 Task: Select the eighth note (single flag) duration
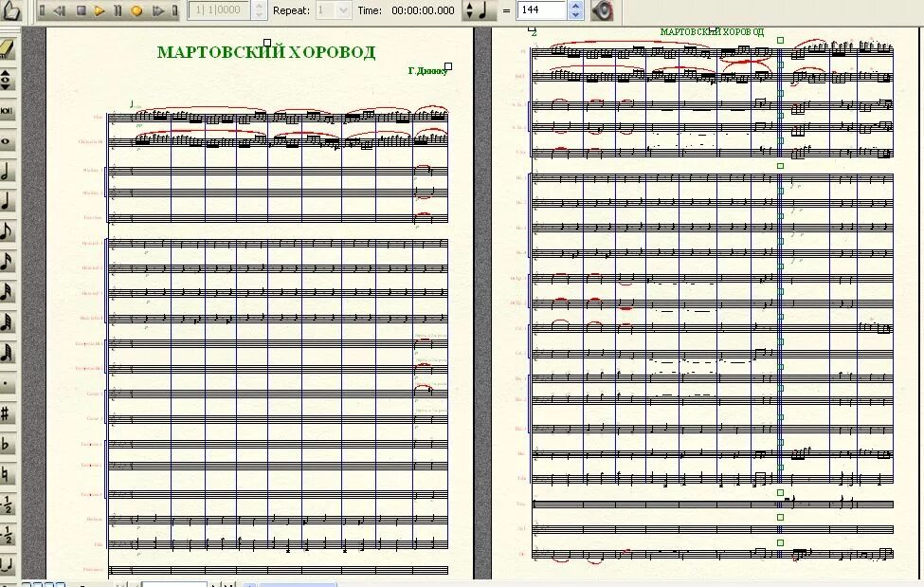pyautogui.click(x=7, y=231)
